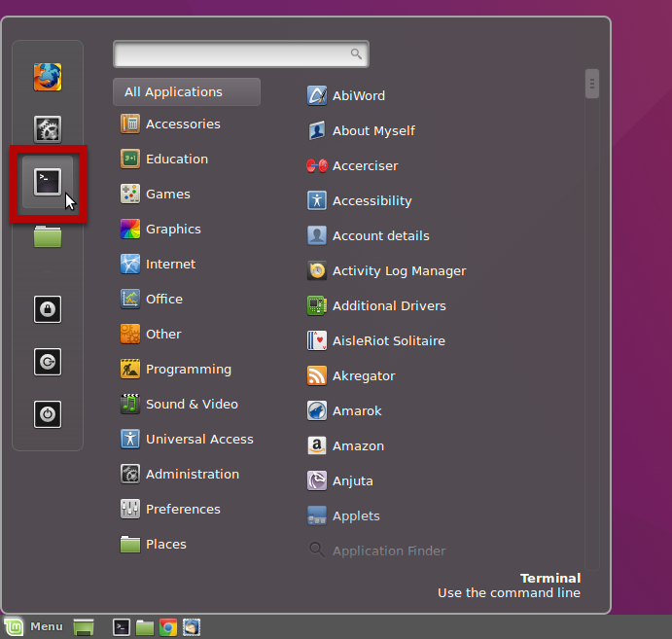Image resolution: width=672 pixels, height=639 pixels.
Task: Click the mail stamp icon in the panel
Action: [x=192, y=627]
